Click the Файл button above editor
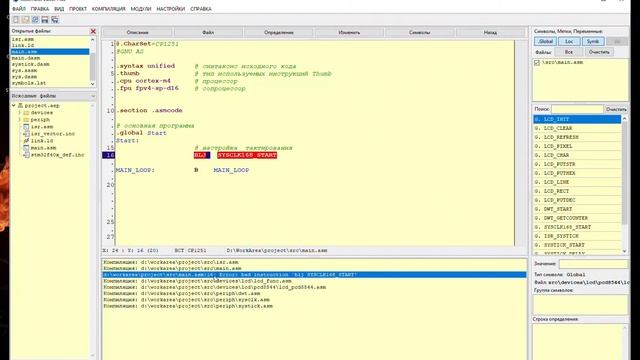Image resolution: width=640 pixels, height=360 pixels. [208, 32]
